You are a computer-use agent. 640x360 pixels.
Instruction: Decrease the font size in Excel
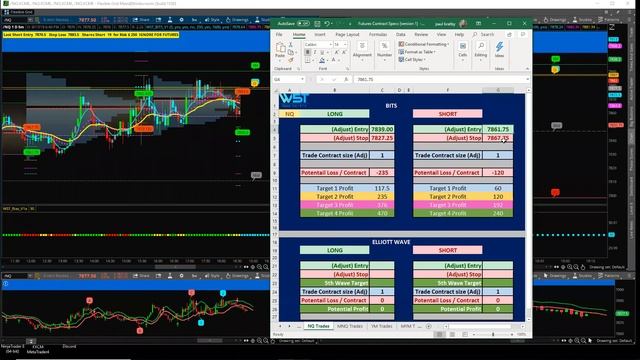344,52
